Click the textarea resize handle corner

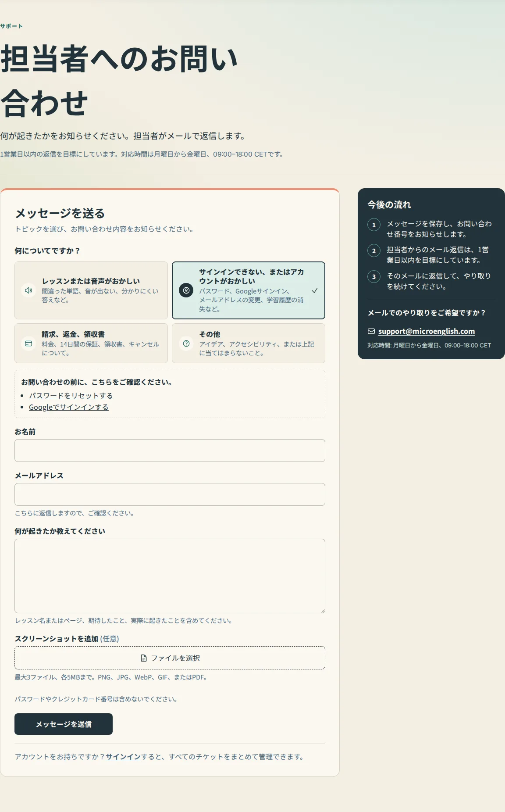(x=322, y=610)
